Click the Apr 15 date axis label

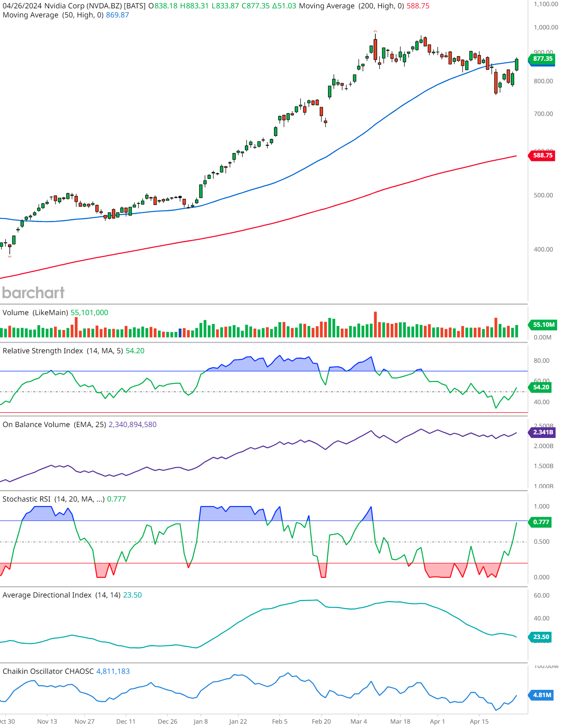[479, 721]
